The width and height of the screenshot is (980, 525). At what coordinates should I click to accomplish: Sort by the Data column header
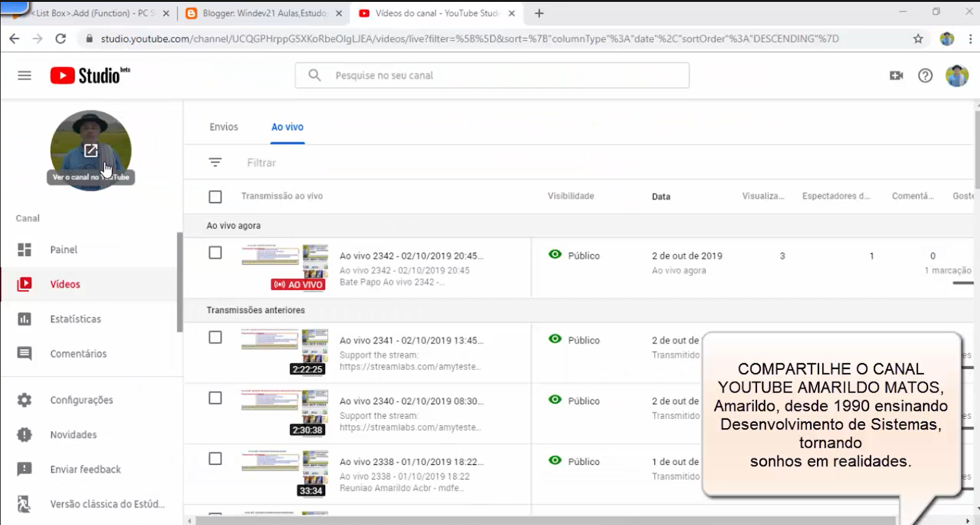click(x=661, y=197)
